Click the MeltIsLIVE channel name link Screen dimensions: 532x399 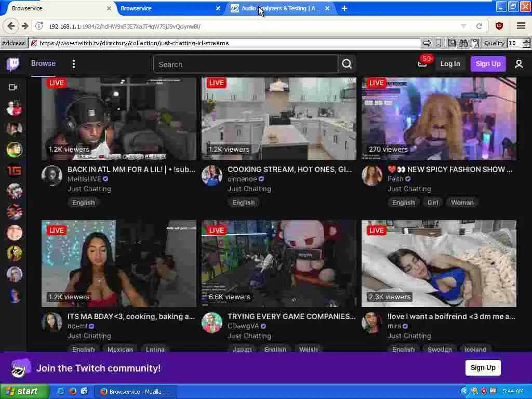point(84,179)
